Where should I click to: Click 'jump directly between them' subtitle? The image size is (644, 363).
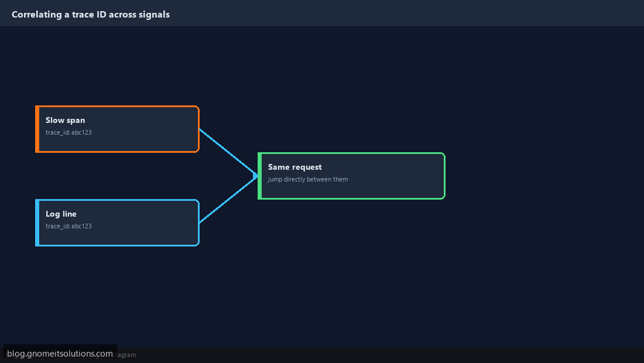pos(308,179)
